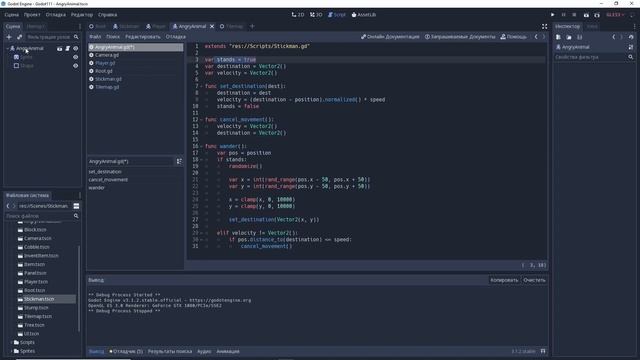The image size is (640, 360).
Task: Click the scene tree filter search icon
Action: tap(76, 37)
